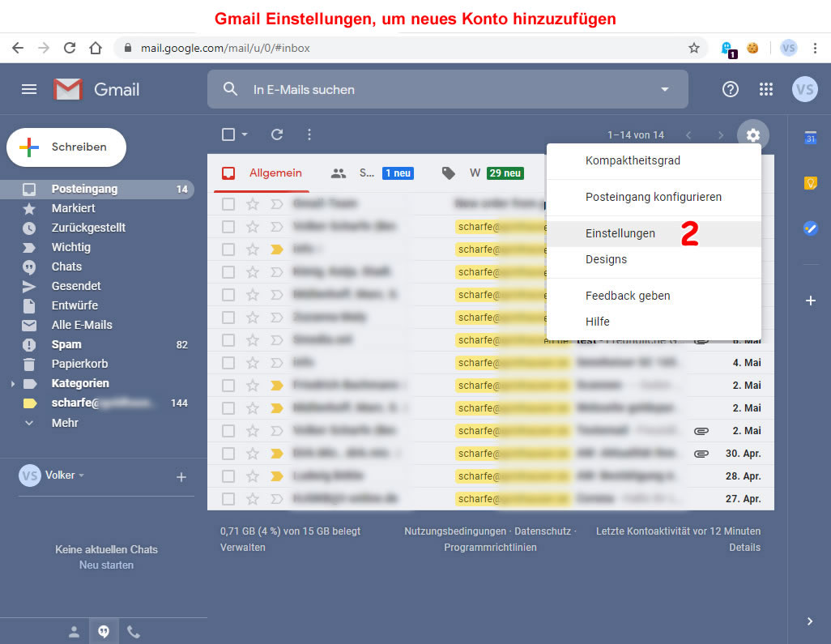The image size is (831, 644).
Task: Open Hilfe from the settings menu
Action: pyautogui.click(x=654, y=322)
